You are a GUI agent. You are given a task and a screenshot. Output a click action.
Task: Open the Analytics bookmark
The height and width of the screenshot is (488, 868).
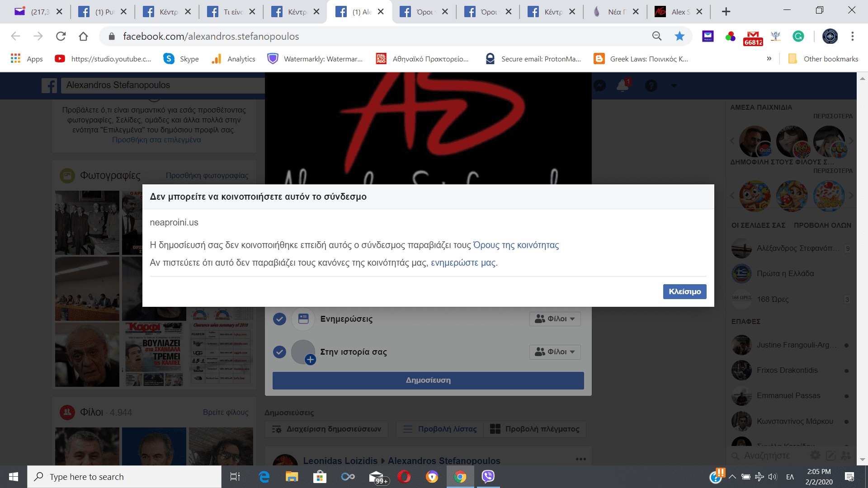coord(233,59)
